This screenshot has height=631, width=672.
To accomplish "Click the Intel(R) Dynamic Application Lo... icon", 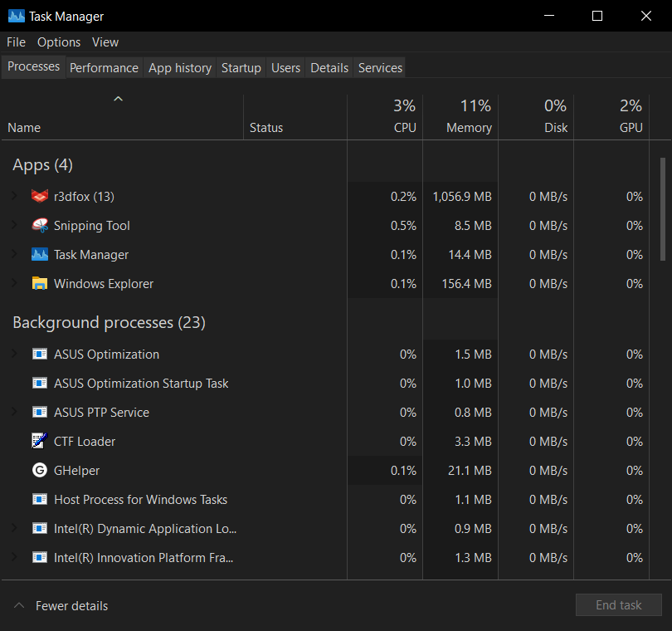I will [40, 529].
